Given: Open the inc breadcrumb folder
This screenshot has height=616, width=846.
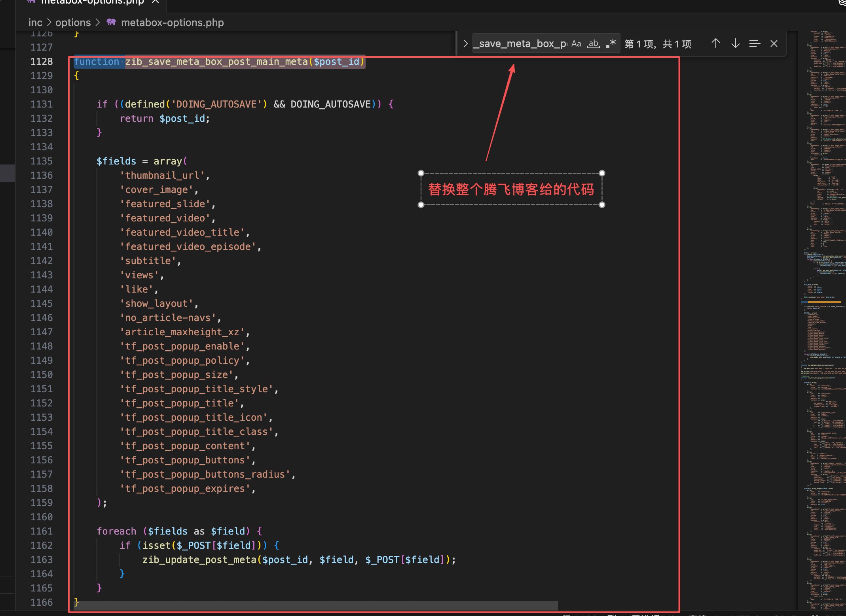Looking at the screenshot, I should tap(35, 23).
